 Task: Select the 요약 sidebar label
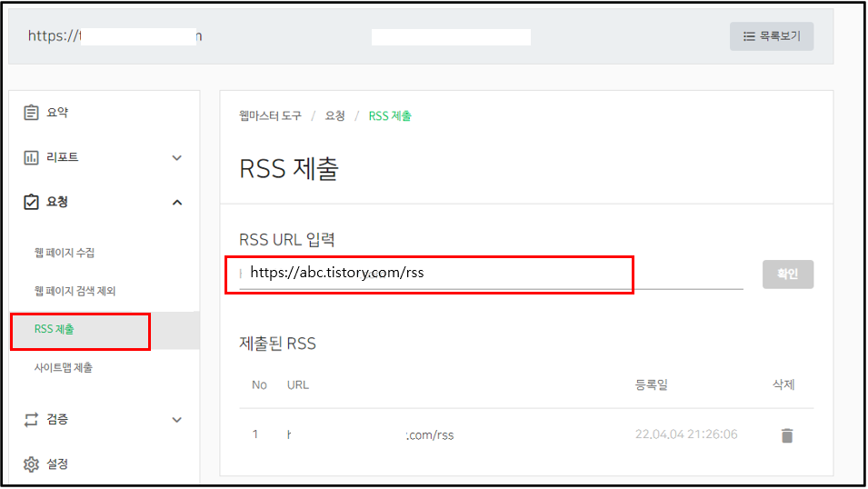pyautogui.click(x=57, y=113)
